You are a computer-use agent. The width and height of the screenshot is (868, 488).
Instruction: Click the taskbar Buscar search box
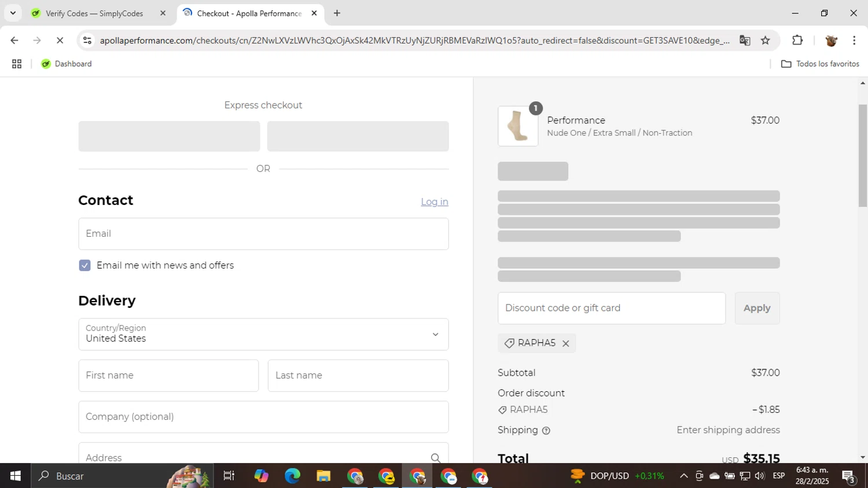point(122,476)
